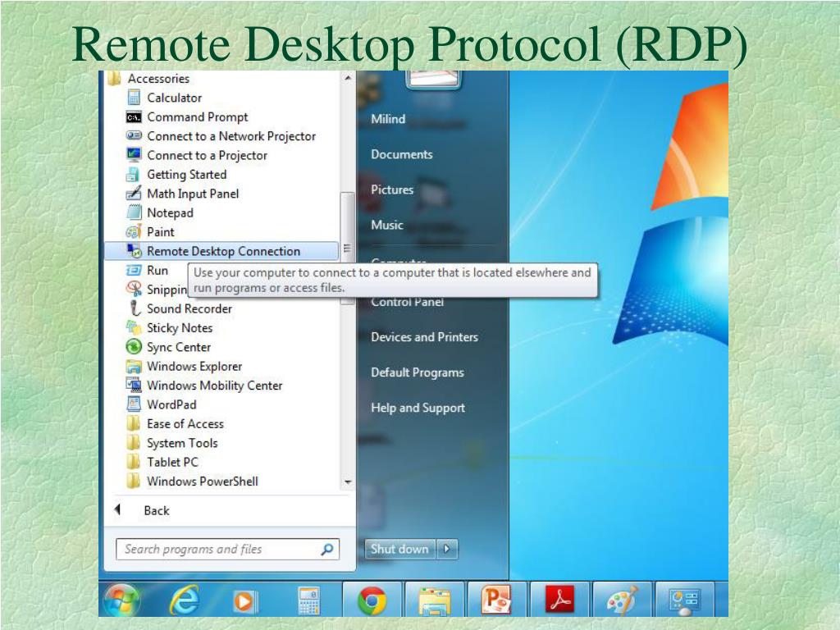
Task: Open Music from the Start menu
Action: point(387,225)
